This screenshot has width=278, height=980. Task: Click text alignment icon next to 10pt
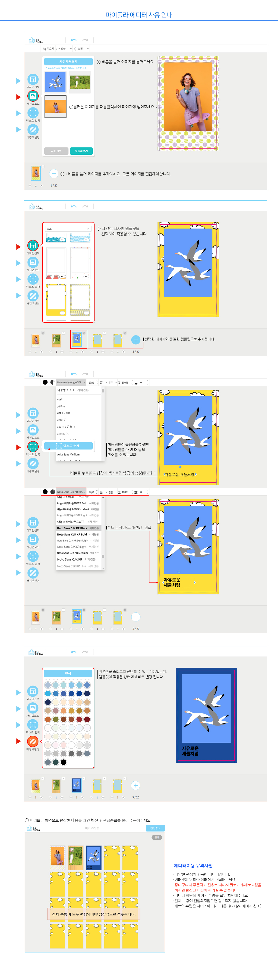pyautogui.click(x=101, y=383)
